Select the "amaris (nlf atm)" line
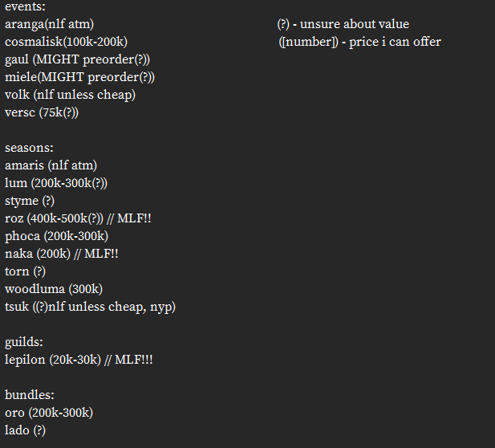 tap(51, 165)
